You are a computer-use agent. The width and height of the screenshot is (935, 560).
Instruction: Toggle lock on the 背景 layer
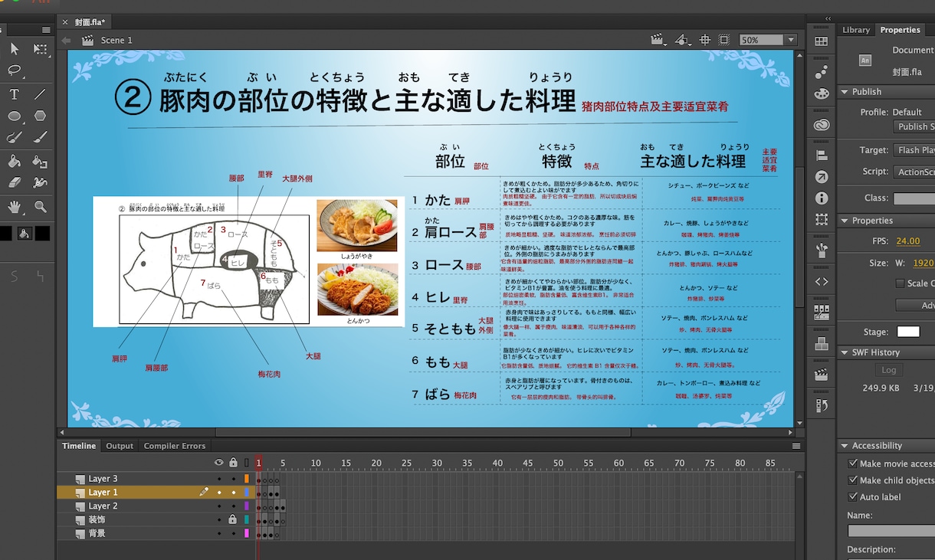[x=233, y=533]
